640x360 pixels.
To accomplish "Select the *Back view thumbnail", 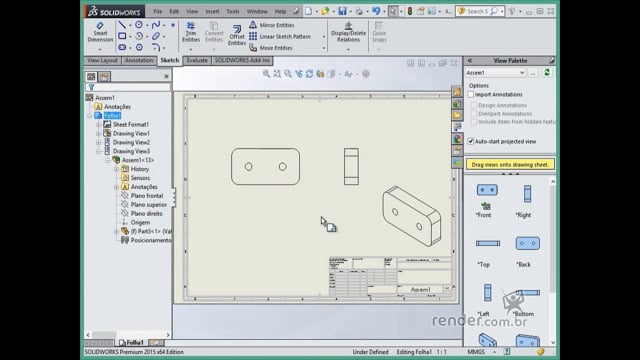I will 527,243.
